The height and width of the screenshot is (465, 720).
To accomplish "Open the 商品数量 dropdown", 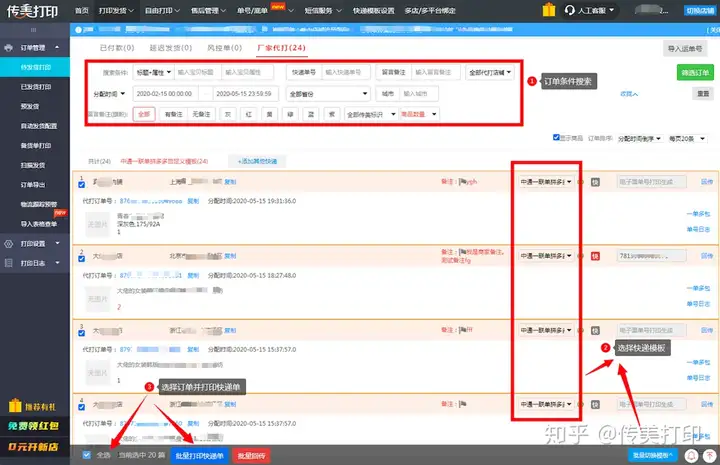I will click(x=419, y=114).
